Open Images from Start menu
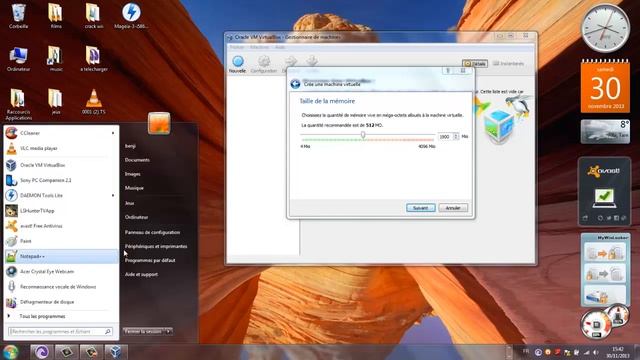This screenshot has height=360, width=640. click(x=133, y=174)
